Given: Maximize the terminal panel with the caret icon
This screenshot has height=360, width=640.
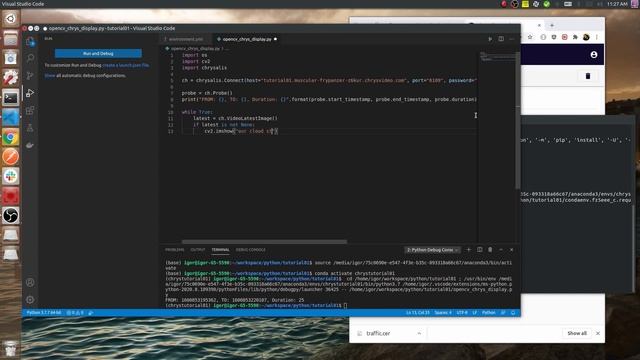Looking at the screenshot, I should click(x=501, y=249).
